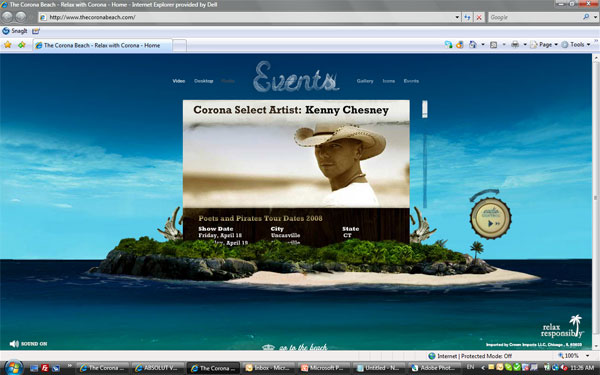Click 'Poets and Pirates Tour Dates 2008' heading
The height and width of the screenshot is (375, 600).
click(x=261, y=218)
